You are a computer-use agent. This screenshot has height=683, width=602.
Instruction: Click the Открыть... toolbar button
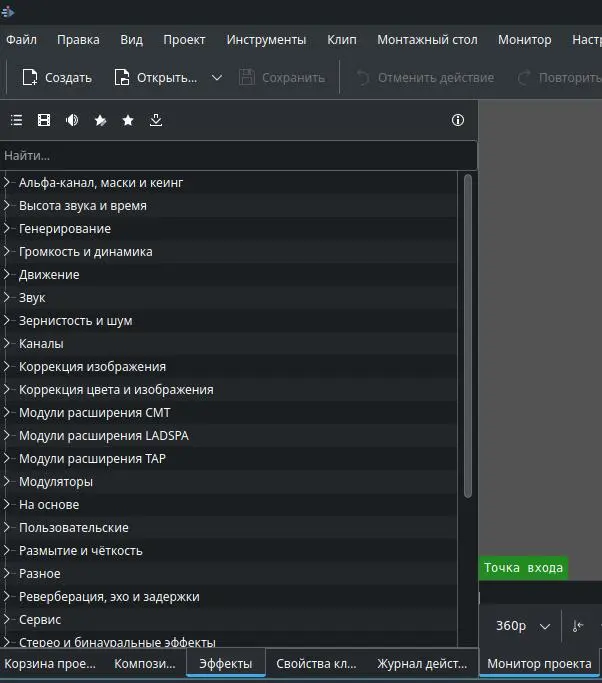(x=155, y=78)
